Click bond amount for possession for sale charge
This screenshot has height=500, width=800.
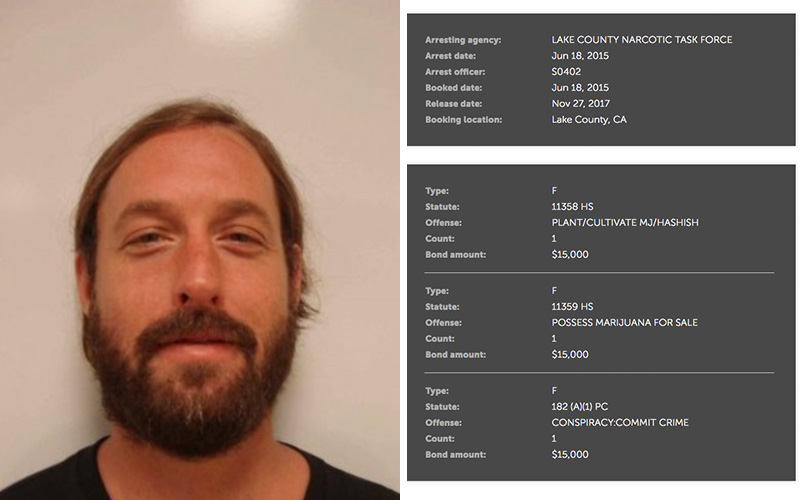[x=569, y=354]
